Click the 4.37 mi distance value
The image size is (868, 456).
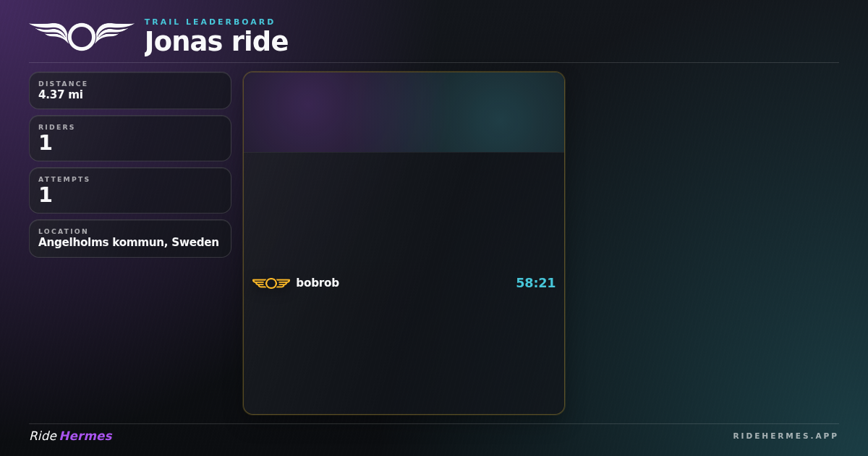click(x=61, y=95)
